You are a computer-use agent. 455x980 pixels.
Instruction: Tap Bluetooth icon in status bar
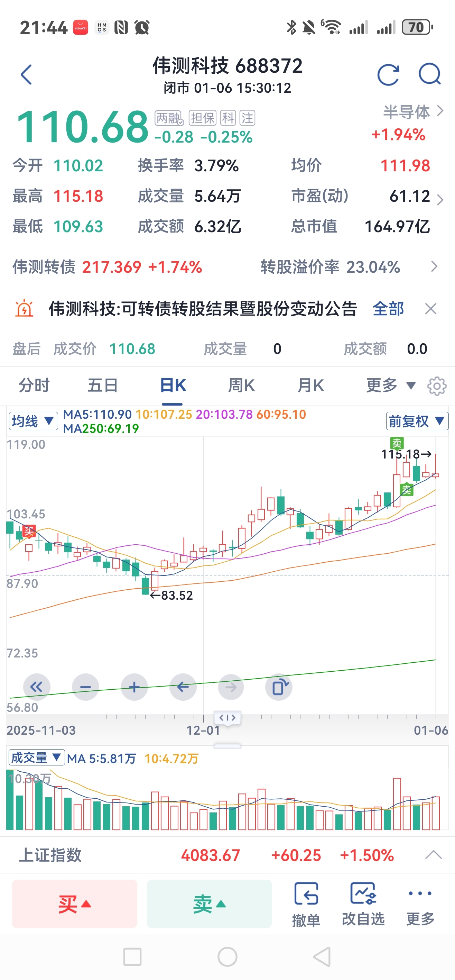tap(291, 27)
